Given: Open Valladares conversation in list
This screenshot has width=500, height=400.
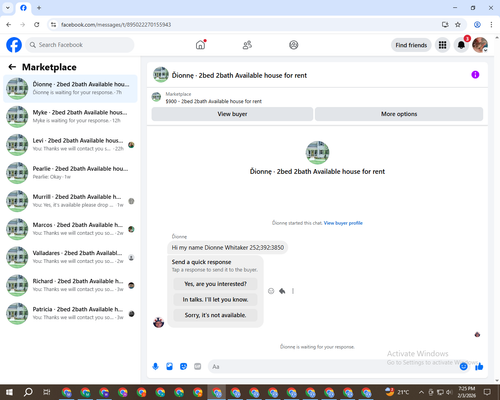Looking at the screenshot, I should [70, 257].
